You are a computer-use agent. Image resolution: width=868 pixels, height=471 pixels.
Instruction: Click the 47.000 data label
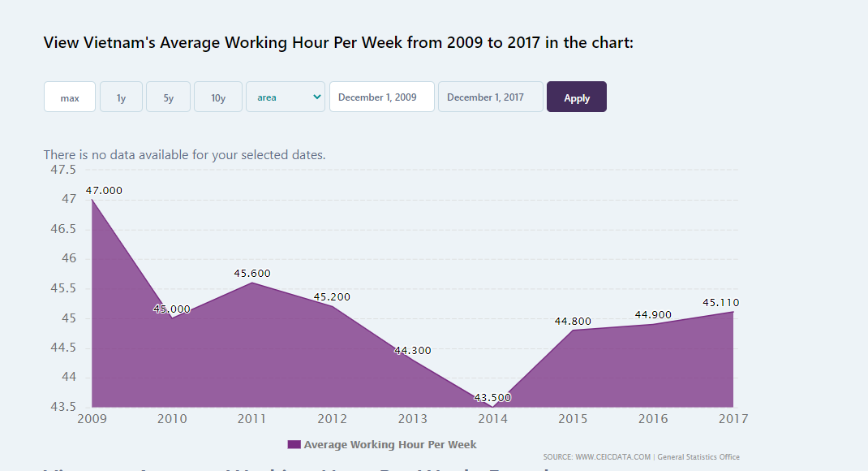click(x=104, y=191)
